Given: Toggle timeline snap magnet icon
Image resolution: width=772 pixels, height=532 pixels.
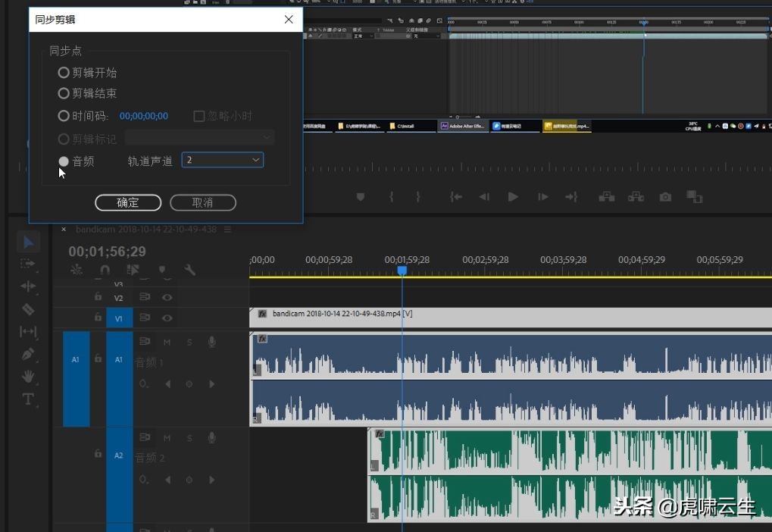Looking at the screenshot, I should point(105,270).
